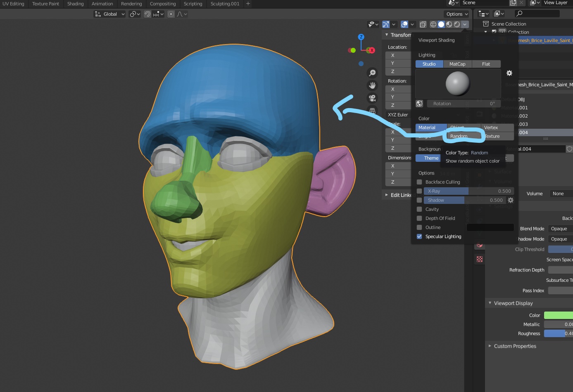Choose Random color type
The height and width of the screenshot is (392, 573).
coord(464,136)
